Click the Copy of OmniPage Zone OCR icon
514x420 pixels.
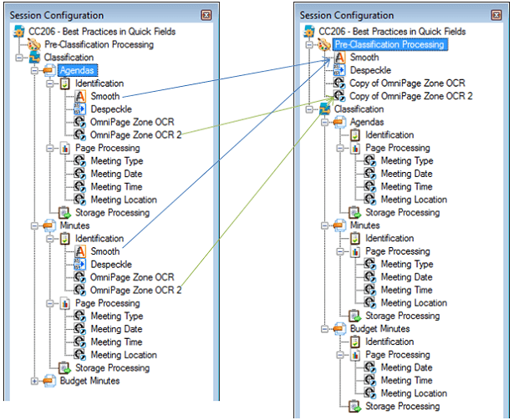[339, 83]
